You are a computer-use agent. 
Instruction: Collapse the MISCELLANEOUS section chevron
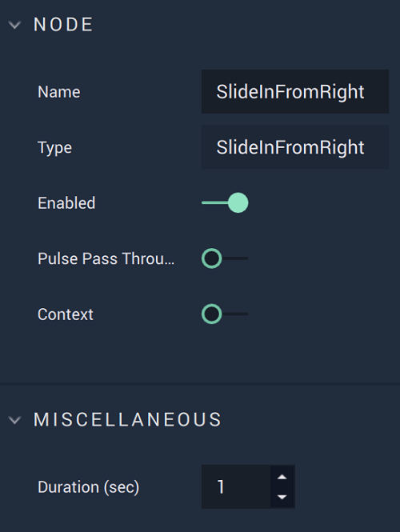(14, 420)
